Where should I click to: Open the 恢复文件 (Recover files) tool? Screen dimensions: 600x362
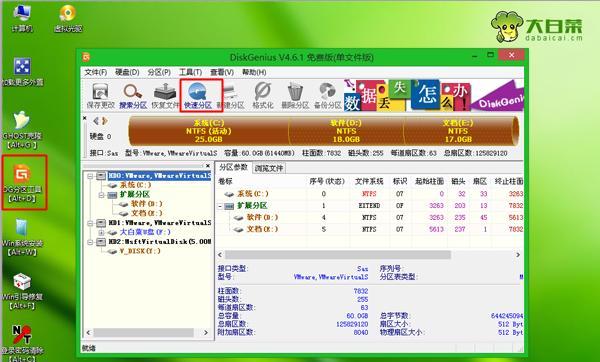(165, 96)
